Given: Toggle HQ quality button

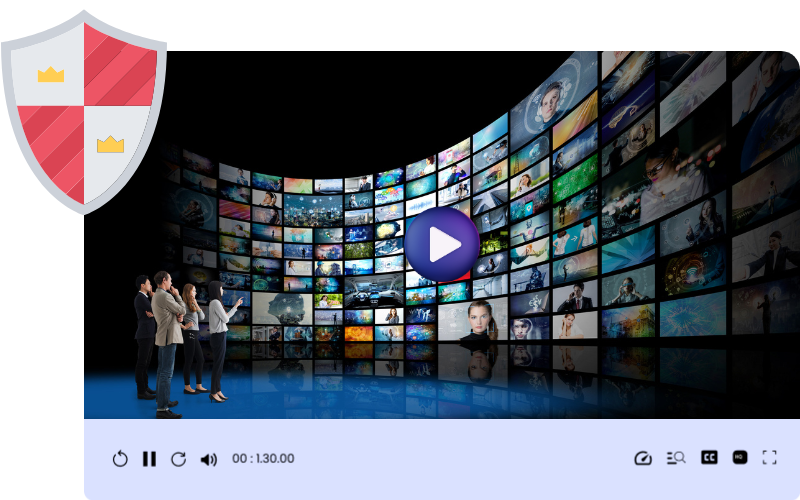Looking at the screenshot, I should 740,457.
